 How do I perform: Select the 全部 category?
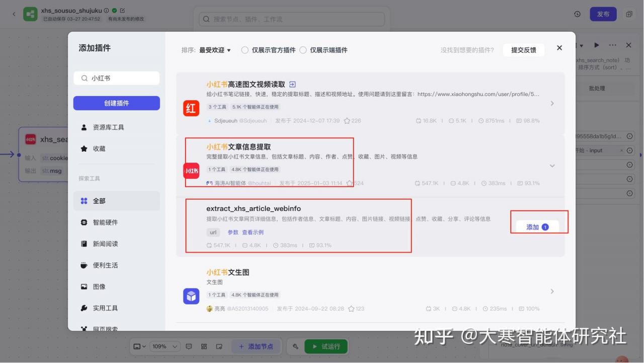click(117, 201)
